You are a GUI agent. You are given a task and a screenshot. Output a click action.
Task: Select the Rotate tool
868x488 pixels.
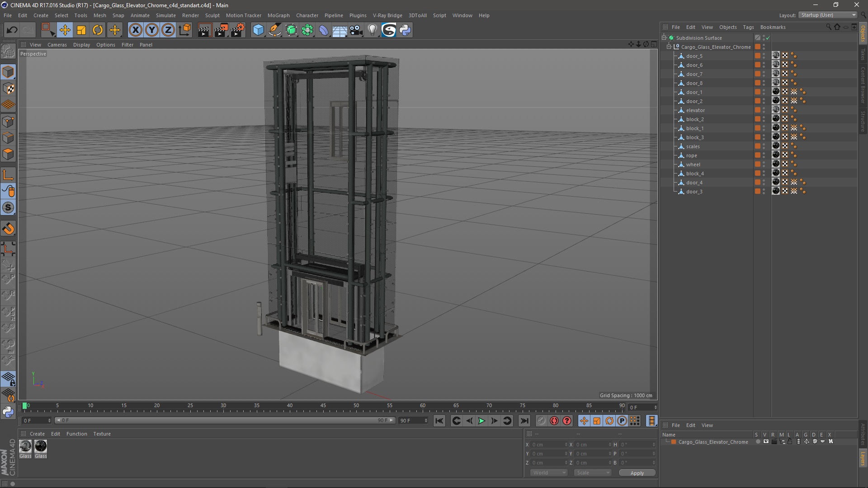point(98,30)
